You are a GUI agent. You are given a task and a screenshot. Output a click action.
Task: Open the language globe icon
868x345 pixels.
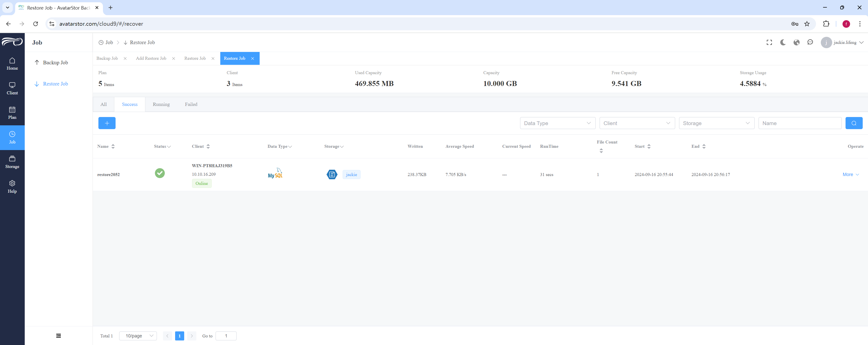coord(797,42)
